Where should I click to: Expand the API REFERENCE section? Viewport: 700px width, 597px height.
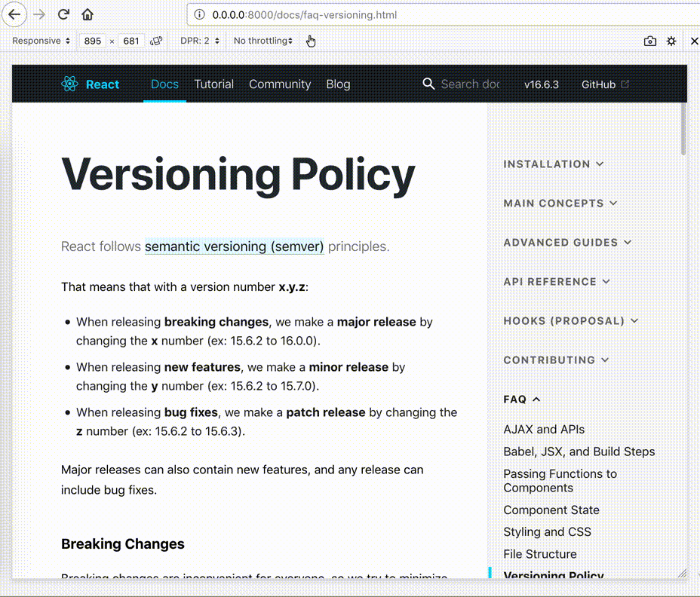(557, 282)
